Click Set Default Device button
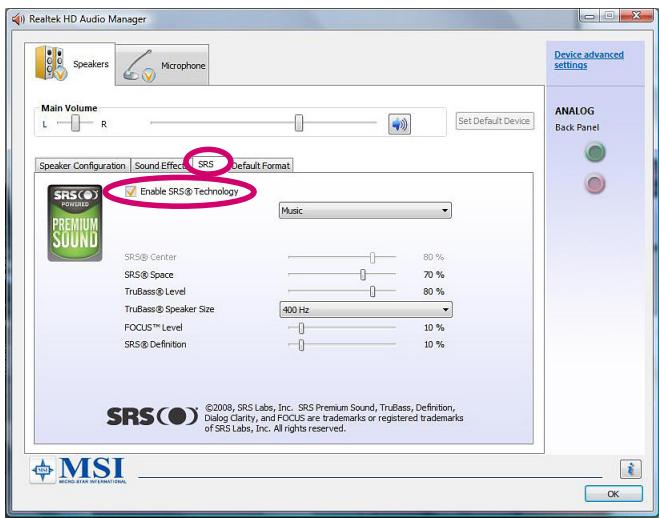Image resolution: width=659 pixels, height=518 pixels. pos(495,121)
